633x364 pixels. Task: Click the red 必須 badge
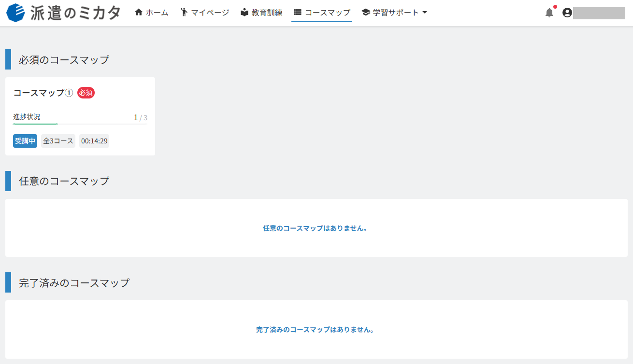[86, 93]
